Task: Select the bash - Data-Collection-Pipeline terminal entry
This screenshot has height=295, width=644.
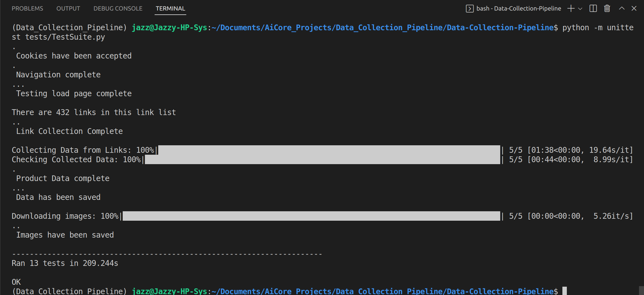Action: click(x=519, y=8)
